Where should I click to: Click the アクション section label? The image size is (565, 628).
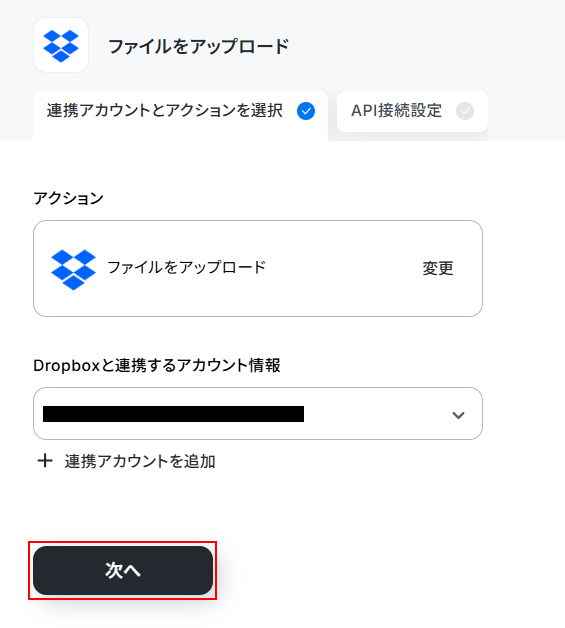(x=68, y=198)
